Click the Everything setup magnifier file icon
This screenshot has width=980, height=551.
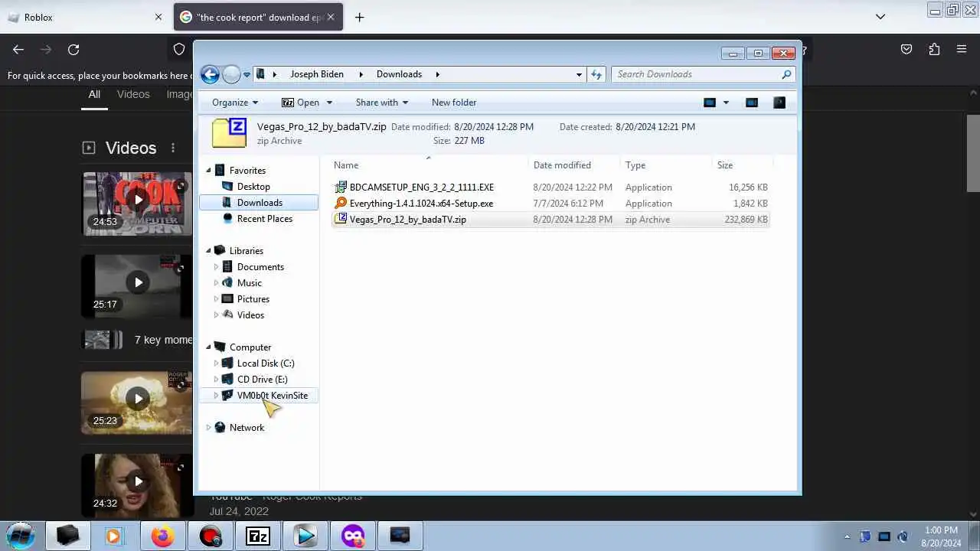tap(341, 204)
